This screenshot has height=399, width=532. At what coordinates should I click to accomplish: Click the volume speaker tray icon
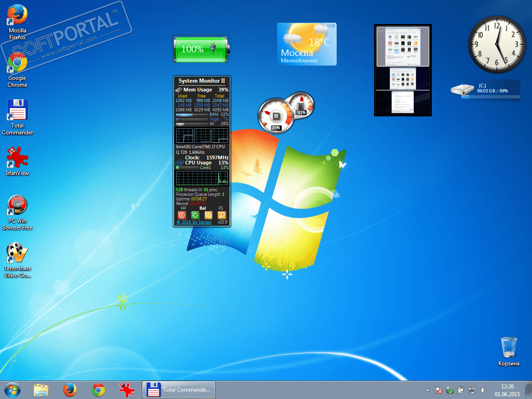click(x=483, y=391)
